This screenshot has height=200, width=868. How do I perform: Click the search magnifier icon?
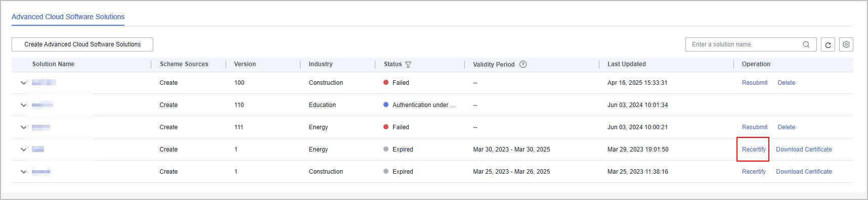(806, 44)
